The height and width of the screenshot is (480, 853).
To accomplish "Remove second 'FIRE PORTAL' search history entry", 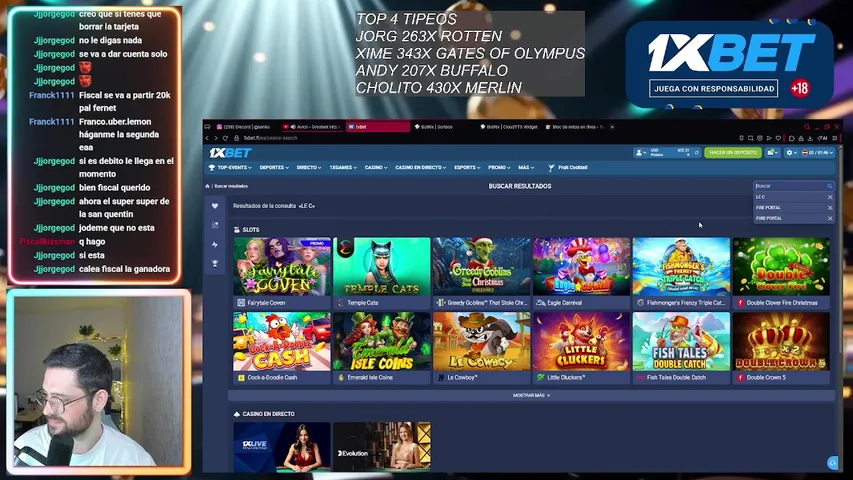I will [x=830, y=218].
